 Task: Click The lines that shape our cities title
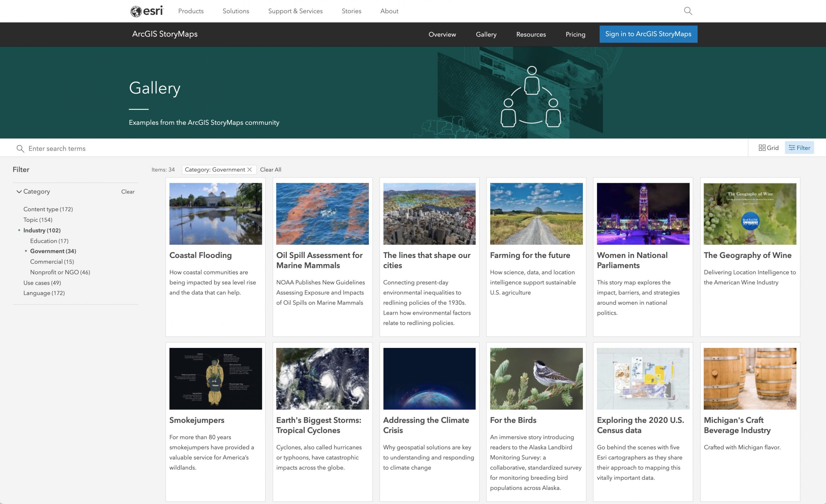[427, 260]
